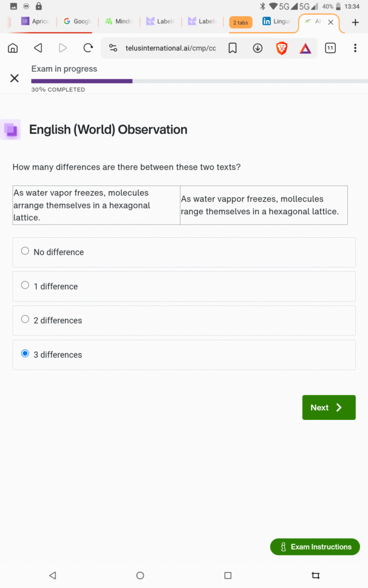Pick the "2 differences" answer

coord(25,319)
